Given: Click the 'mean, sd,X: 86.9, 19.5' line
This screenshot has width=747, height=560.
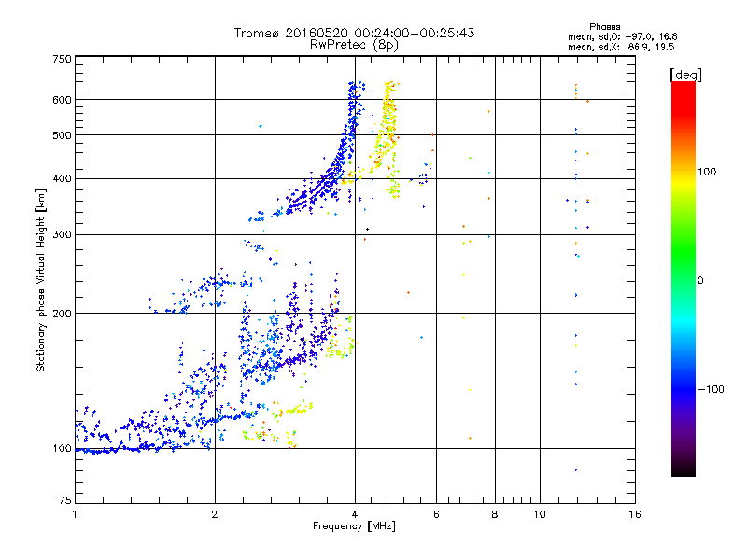Looking at the screenshot, I should point(621,47).
